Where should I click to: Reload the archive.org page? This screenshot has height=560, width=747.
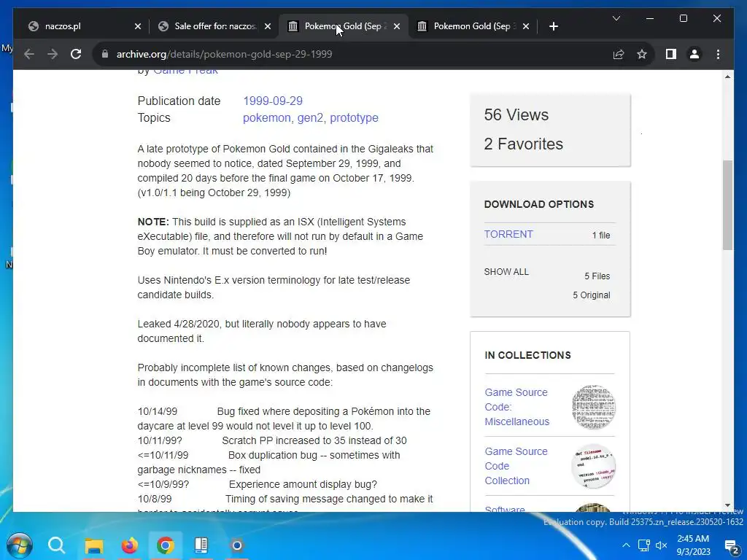76,54
